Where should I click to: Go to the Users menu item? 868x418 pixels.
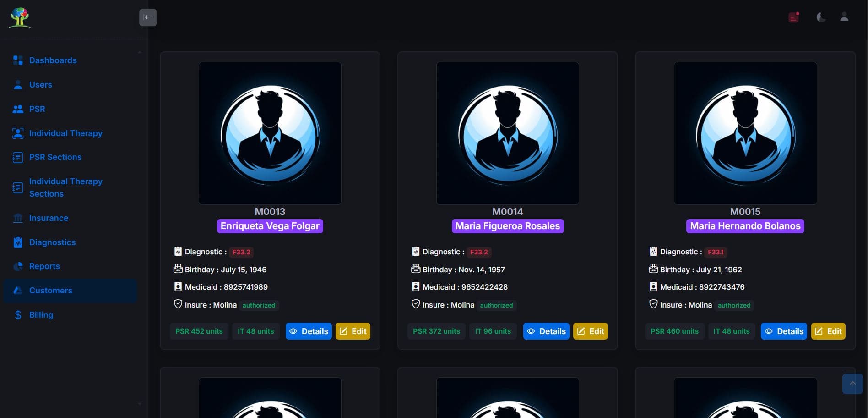(40, 85)
